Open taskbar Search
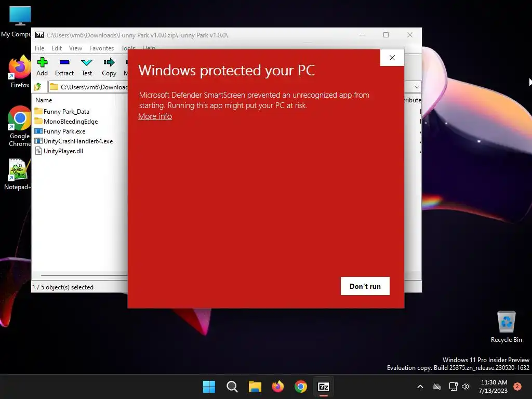Viewport: 532px width, 399px height. click(x=232, y=387)
